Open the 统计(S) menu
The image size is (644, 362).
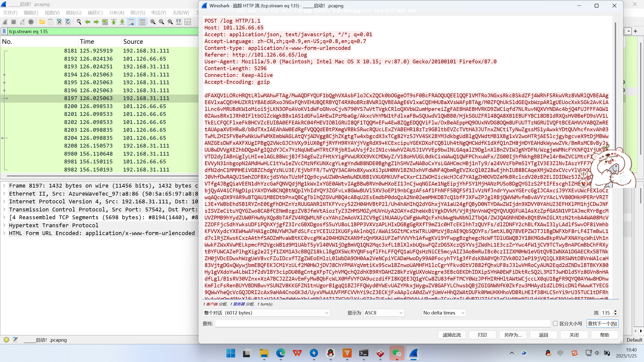coord(138,13)
